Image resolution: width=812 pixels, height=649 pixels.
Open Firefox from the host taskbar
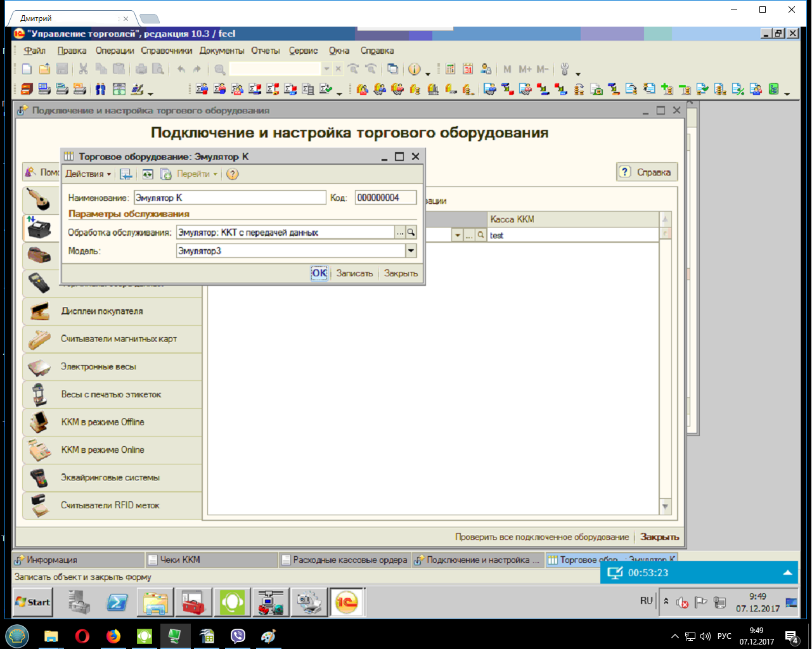(x=113, y=636)
